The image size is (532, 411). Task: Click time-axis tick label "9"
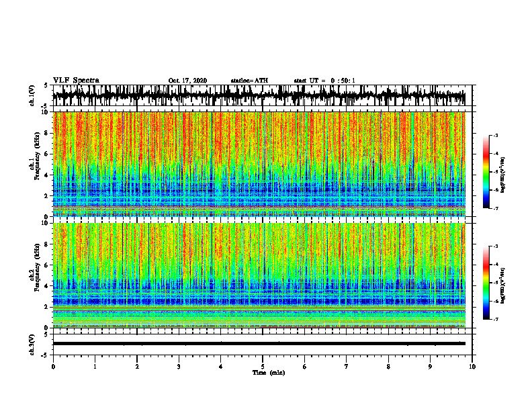[430, 367]
